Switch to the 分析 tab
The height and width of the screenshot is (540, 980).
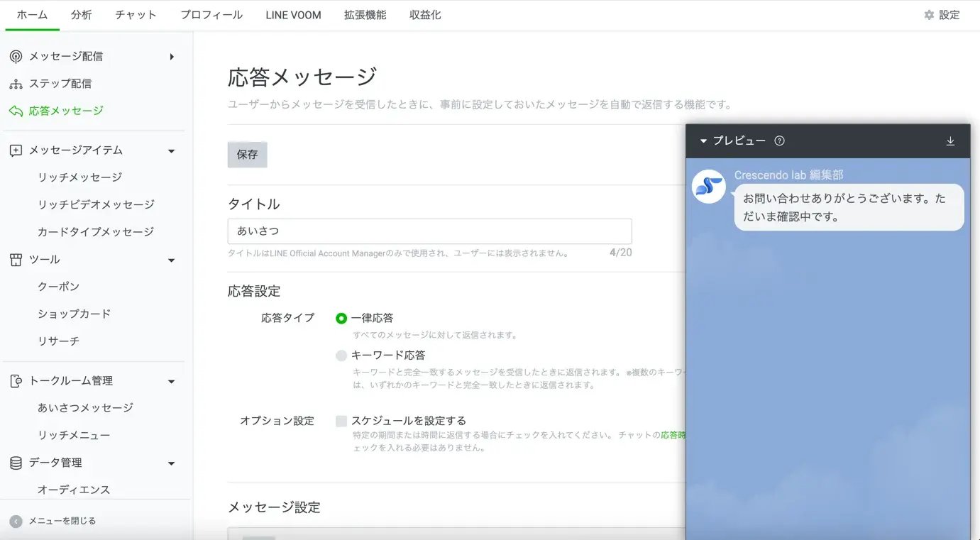82,15
